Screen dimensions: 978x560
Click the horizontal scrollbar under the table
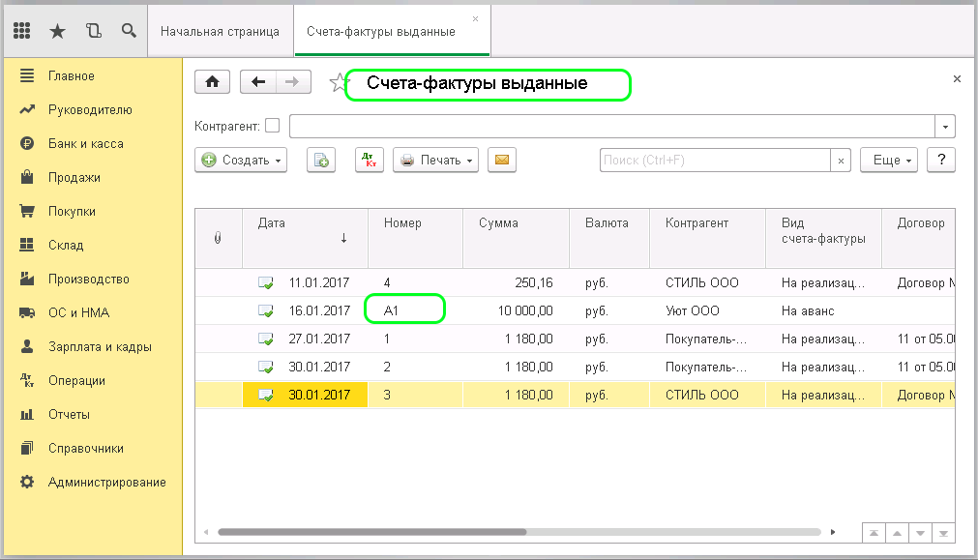point(371,532)
